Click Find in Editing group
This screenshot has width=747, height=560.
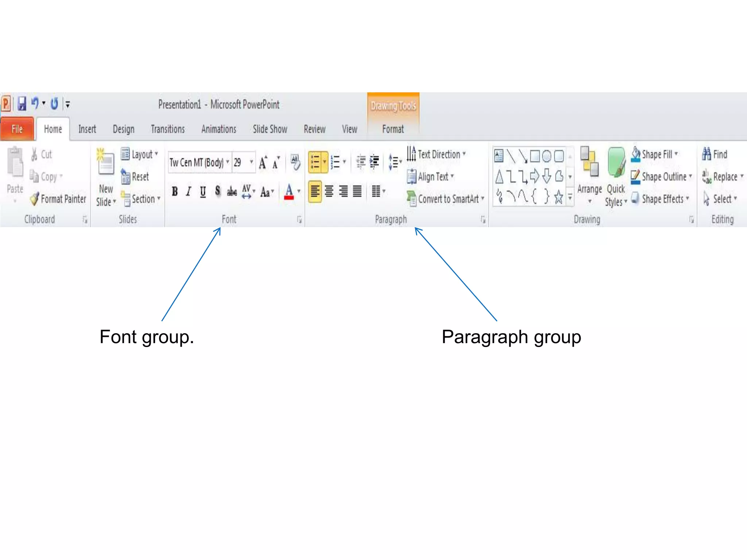(715, 154)
